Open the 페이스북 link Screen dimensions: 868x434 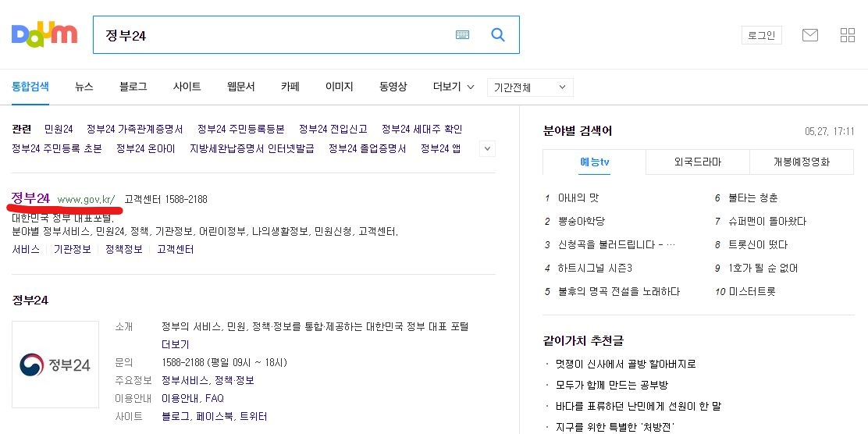pos(215,416)
